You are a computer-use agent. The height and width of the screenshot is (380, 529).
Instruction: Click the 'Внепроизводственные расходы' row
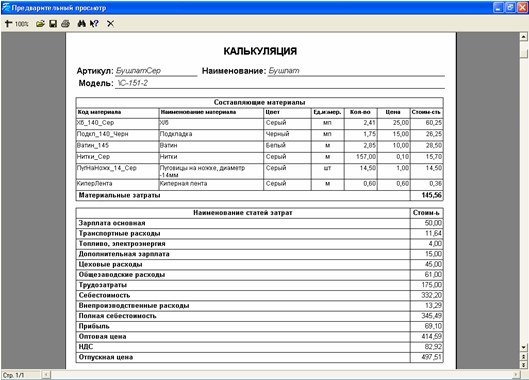(x=259, y=306)
